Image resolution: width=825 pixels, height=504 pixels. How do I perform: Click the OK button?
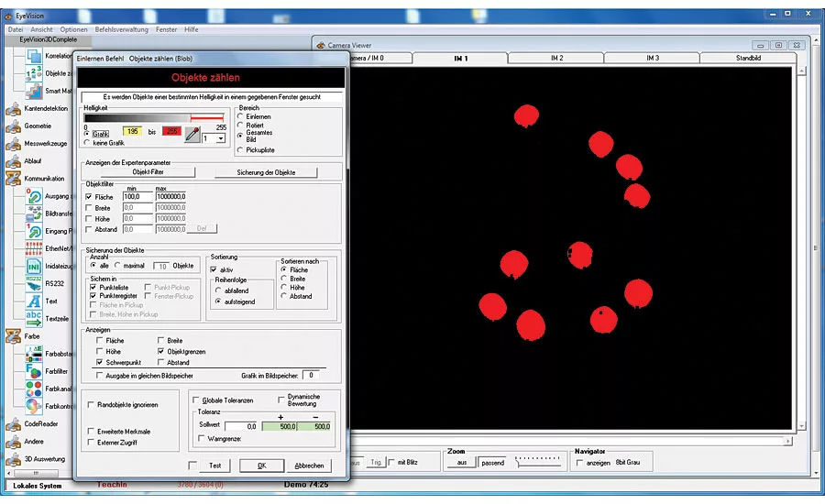click(261, 466)
